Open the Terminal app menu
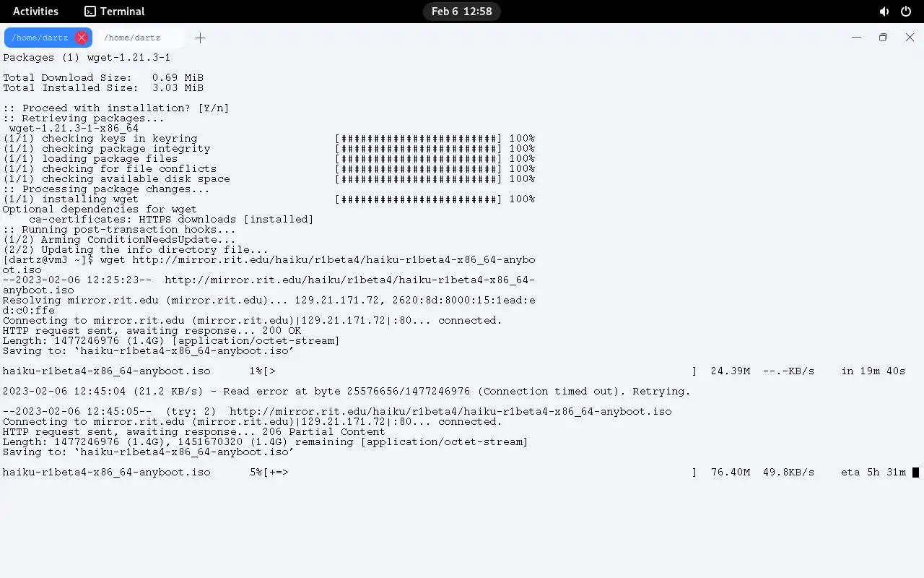Image resolution: width=924 pixels, height=578 pixels. click(115, 12)
